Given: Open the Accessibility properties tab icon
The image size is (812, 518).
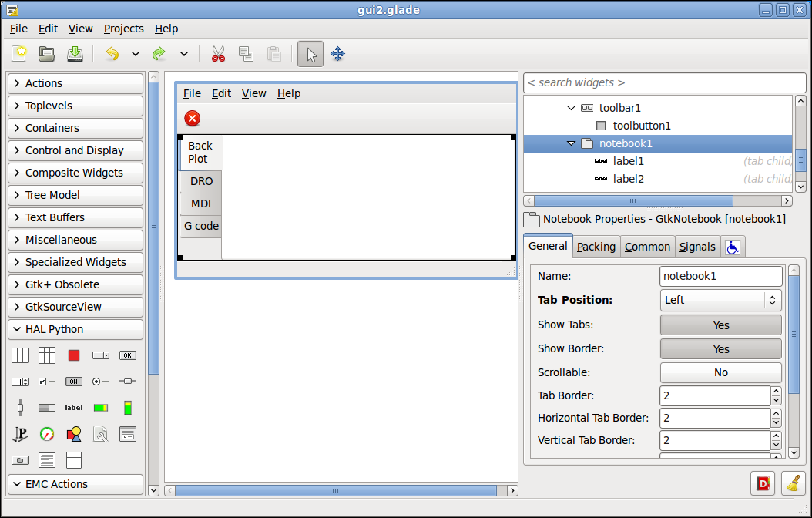Looking at the screenshot, I should 732,247.
